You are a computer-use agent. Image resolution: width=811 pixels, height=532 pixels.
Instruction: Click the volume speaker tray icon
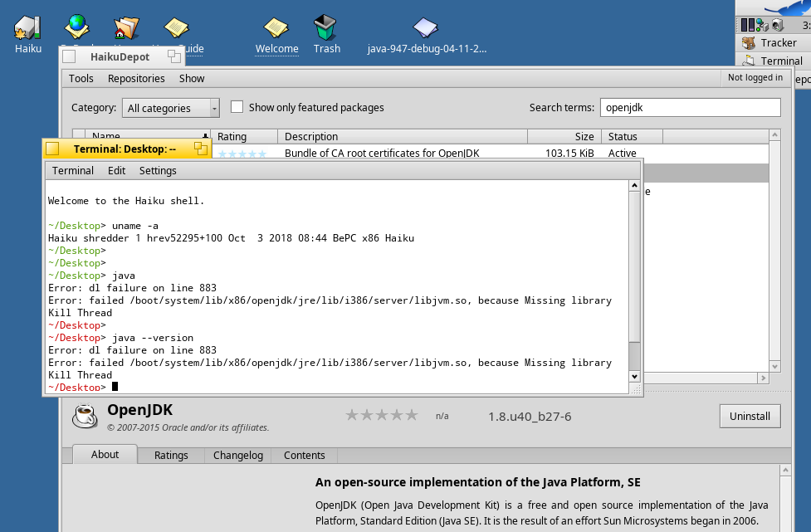click(x=777, y=25)
